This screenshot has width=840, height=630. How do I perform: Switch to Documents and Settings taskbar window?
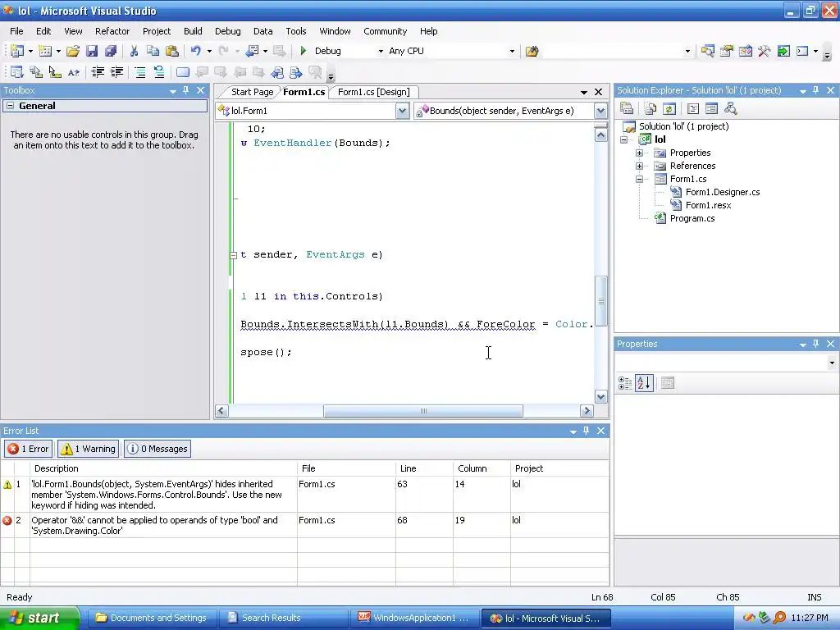click(152, 618)
